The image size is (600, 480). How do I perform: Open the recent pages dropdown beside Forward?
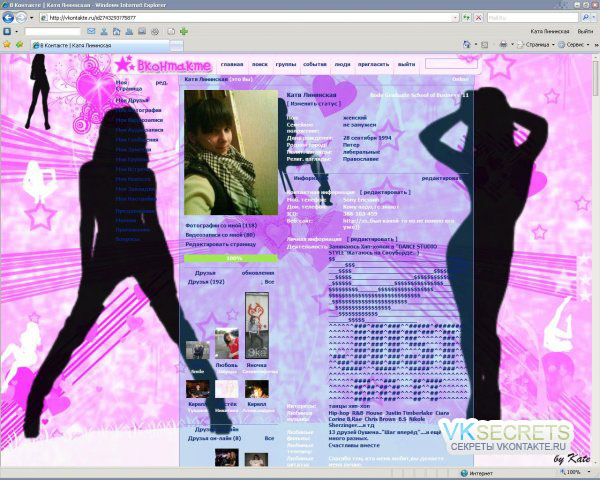click(x=31, y=18)
